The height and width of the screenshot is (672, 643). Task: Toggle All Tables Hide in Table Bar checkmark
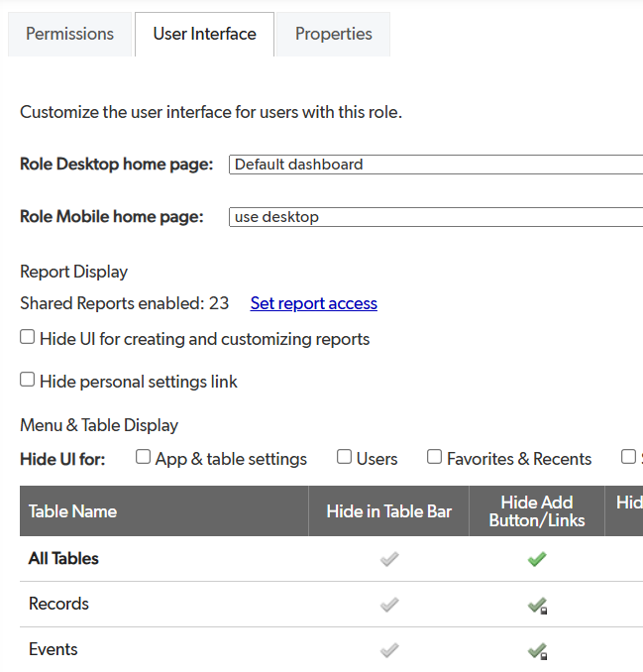(x=389, y=559)
